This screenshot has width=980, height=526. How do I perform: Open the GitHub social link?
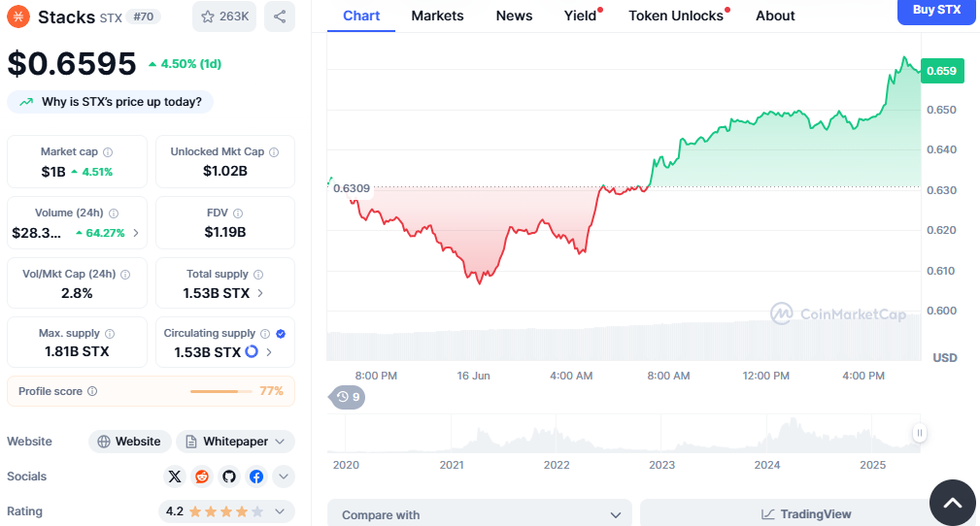[229, 477]
